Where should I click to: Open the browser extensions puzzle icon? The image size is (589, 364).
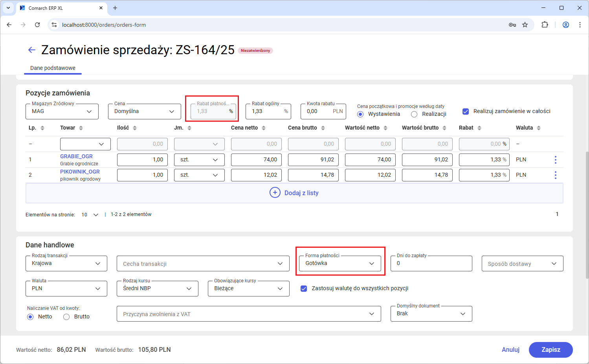tap(545, 25)
